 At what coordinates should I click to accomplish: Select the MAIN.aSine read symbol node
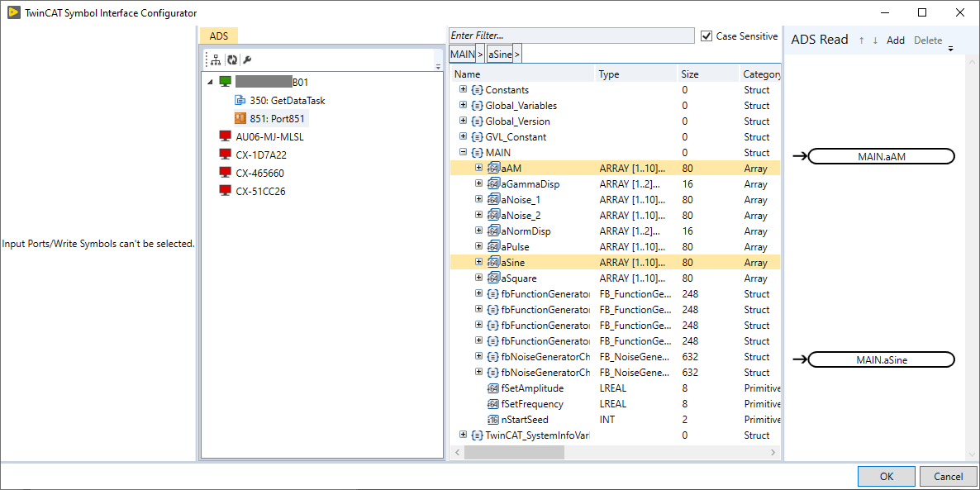click(881, 359)
